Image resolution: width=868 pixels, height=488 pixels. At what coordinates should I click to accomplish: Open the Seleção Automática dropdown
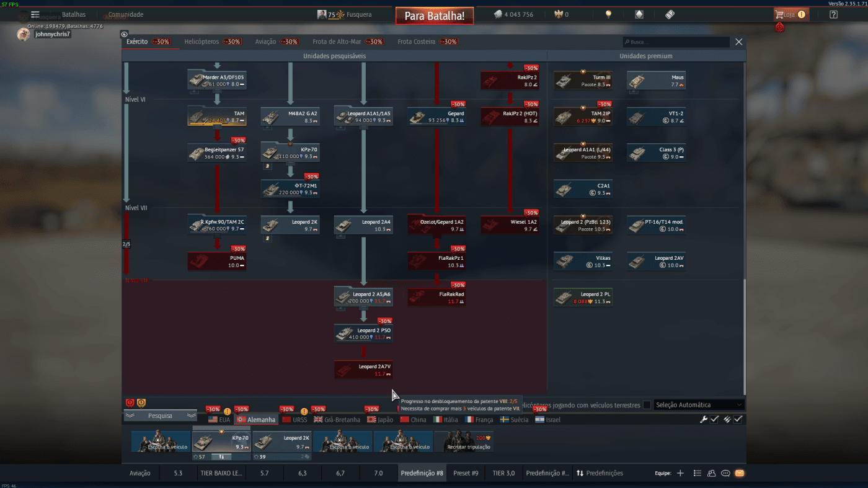pos(699,405)
